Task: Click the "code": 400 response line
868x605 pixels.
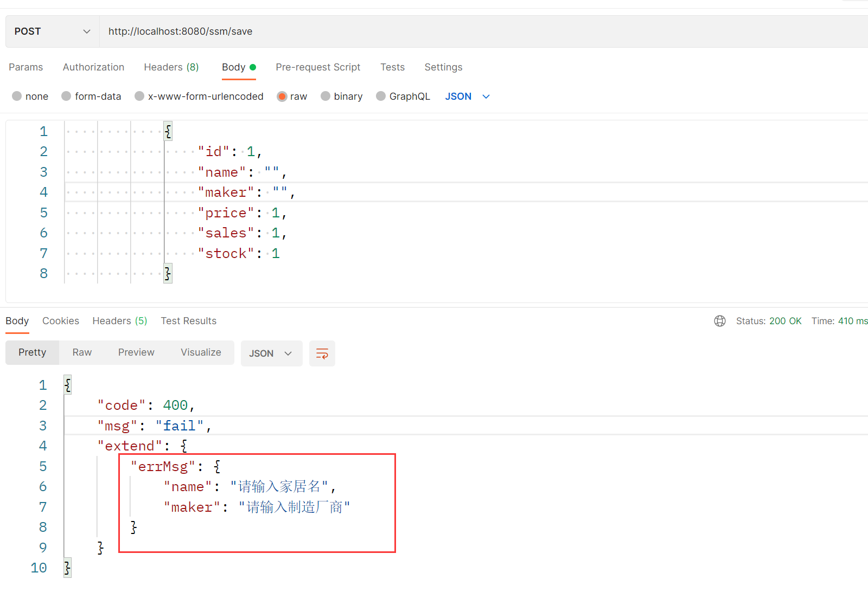Action: coord(146,406)
